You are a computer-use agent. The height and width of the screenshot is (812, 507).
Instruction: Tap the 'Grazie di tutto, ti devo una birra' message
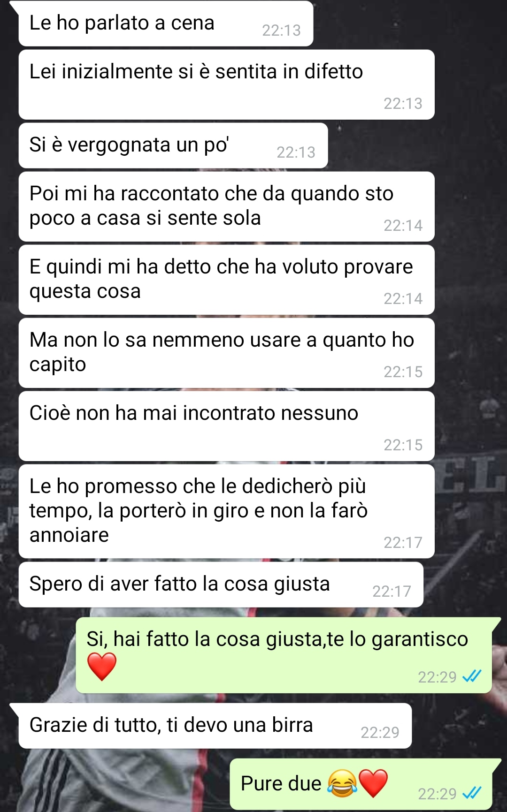pyautogui.click(x=215, y=726)
